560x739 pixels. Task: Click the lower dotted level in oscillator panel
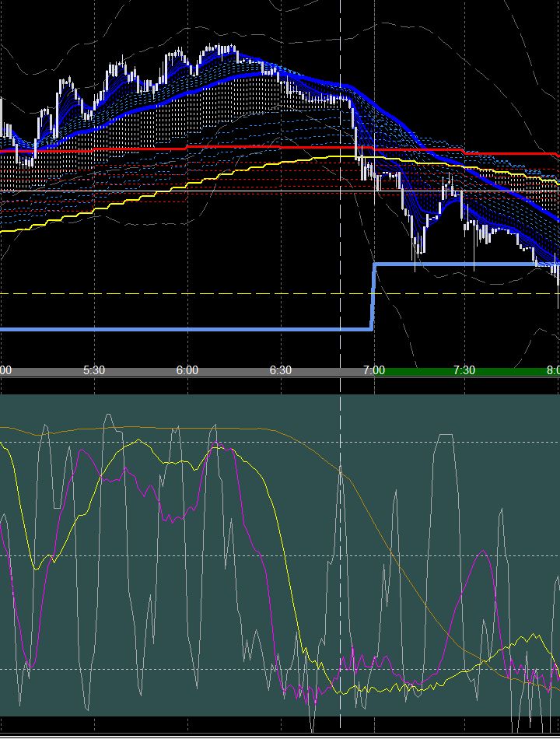pos(194,669)
